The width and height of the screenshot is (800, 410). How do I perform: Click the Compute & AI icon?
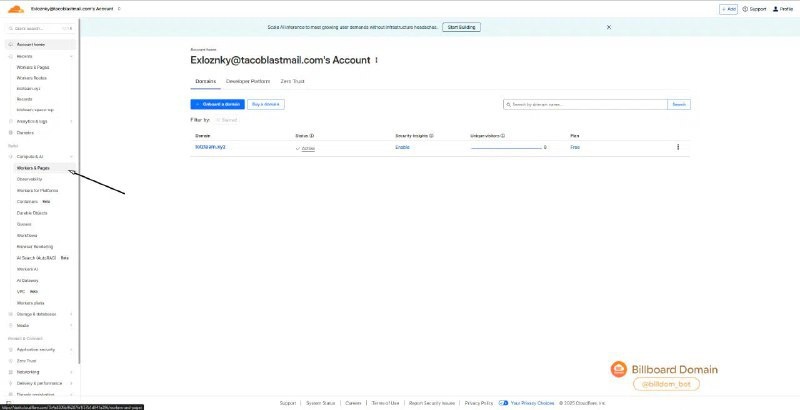[x=11, y=157]
